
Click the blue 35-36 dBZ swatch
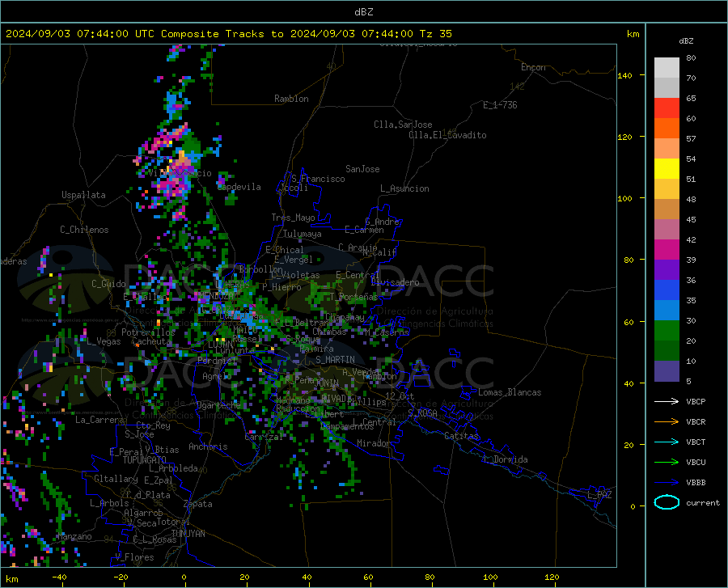[x=667, y=290]
